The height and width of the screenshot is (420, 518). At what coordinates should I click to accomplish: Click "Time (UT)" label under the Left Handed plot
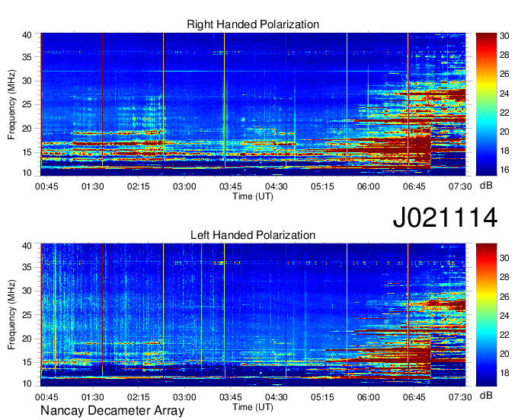[253, 407]
